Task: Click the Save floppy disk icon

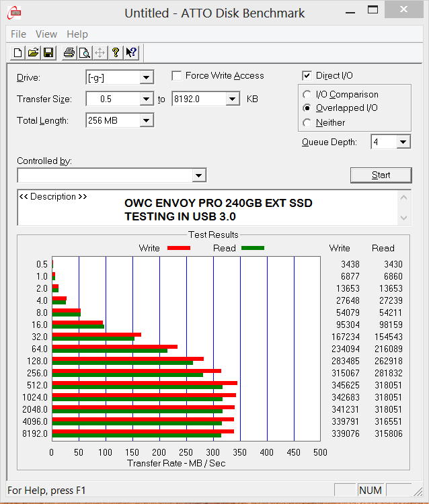Action: [x=48, y=52]
